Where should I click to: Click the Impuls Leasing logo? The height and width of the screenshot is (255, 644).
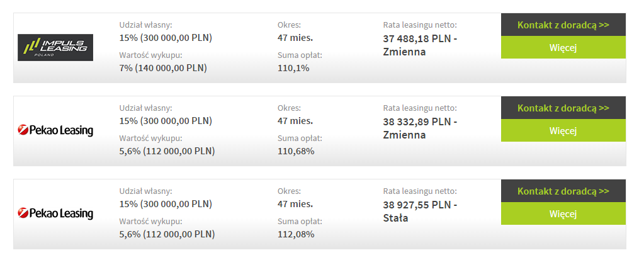(x=55, y=47)
